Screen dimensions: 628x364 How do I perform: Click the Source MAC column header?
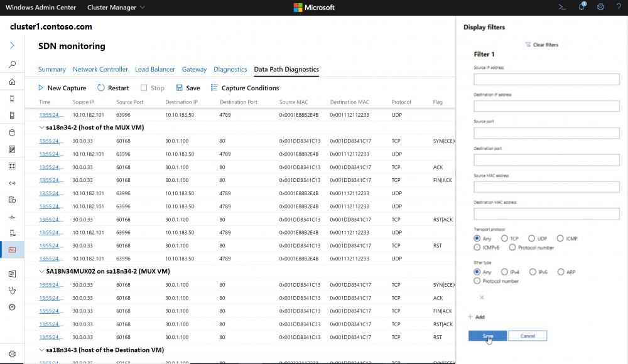pos(293,102)
